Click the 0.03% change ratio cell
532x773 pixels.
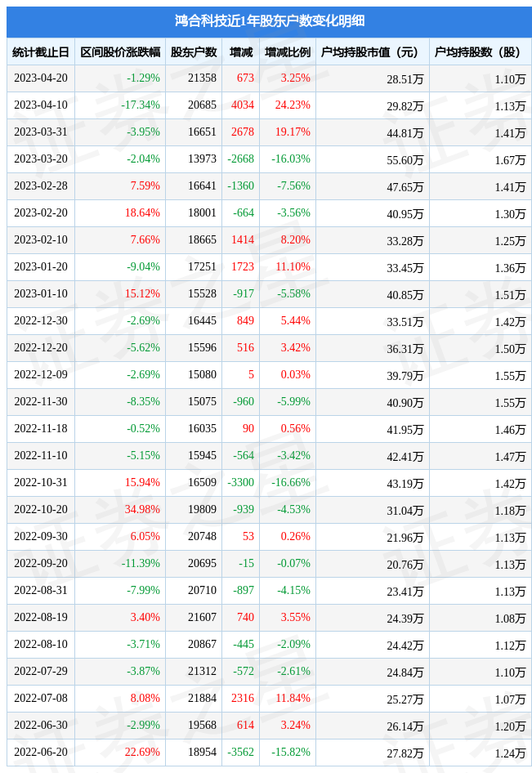coord(295,375)
